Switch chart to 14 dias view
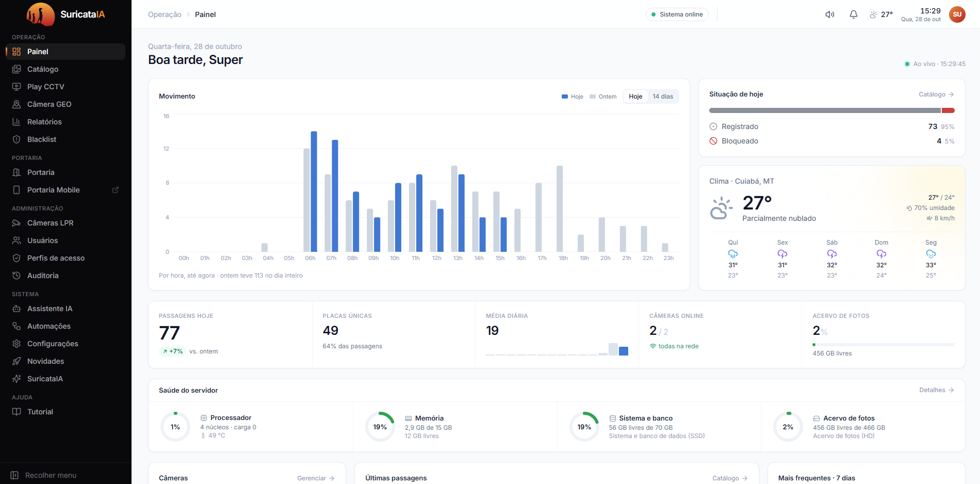Viewport: 980px width, 484px height. pyautogui.click(x=663, y=96)
